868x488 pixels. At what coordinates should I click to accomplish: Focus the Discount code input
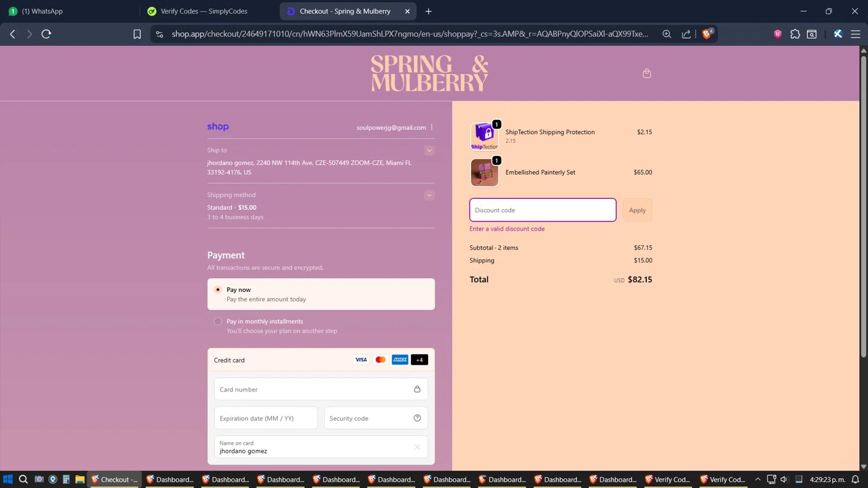click(x=543, y=210)
